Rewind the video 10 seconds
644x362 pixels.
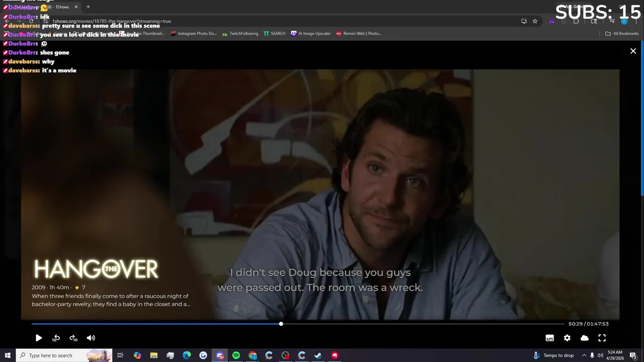click(x=56, y=338)
